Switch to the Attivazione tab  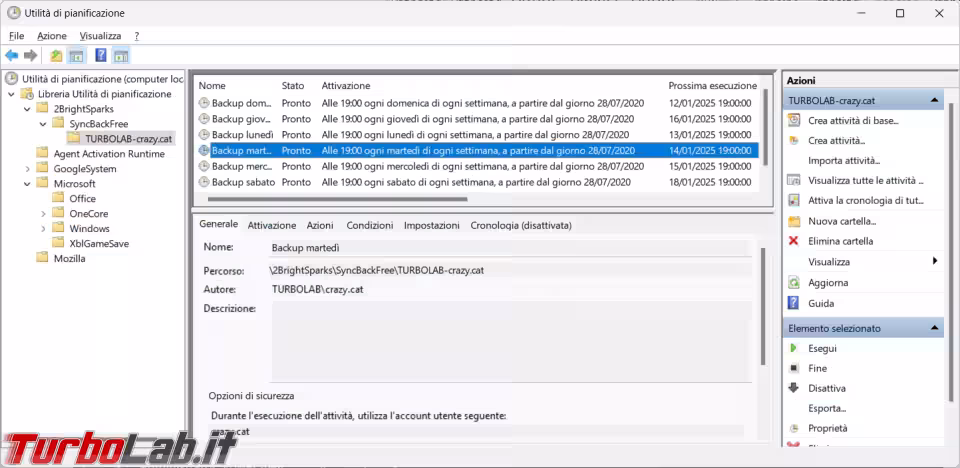271,226
